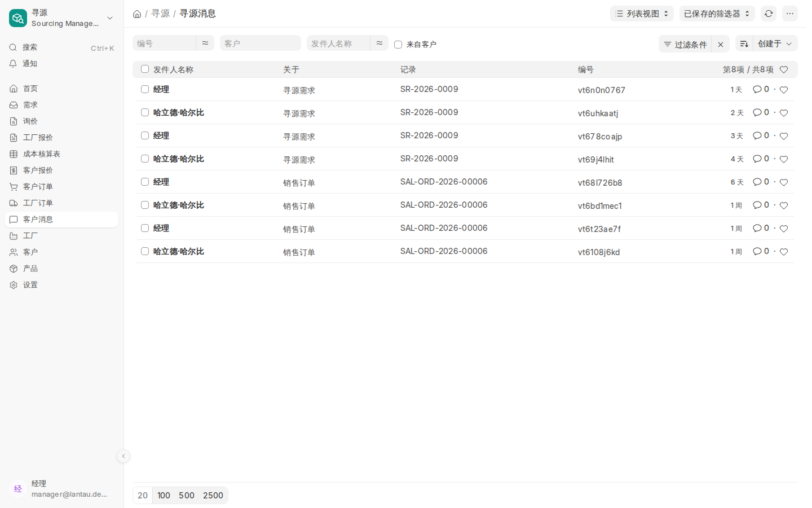The image size is (812, 508).
Task: Refresh the message list
Action: pos(769,14)
